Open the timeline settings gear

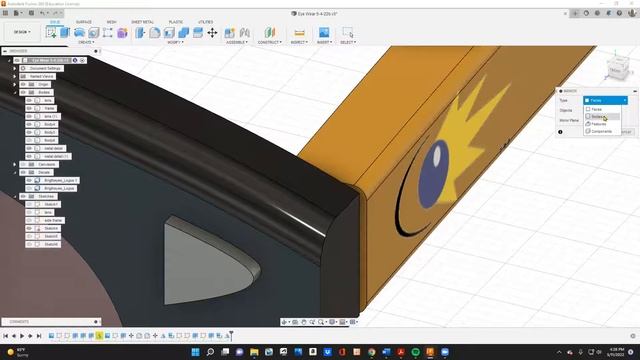tap(633, 336)
